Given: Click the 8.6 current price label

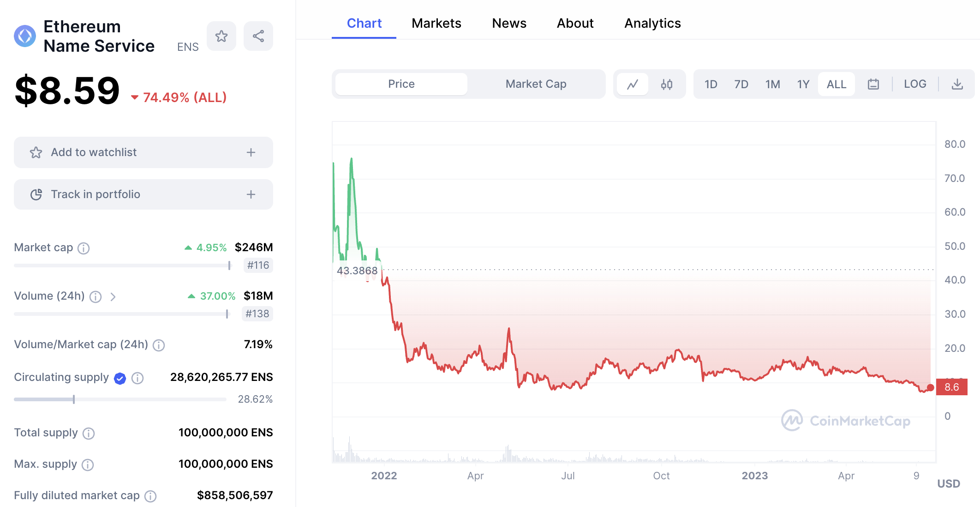Looking at the screenshot, I should click(x=951, y=387).
